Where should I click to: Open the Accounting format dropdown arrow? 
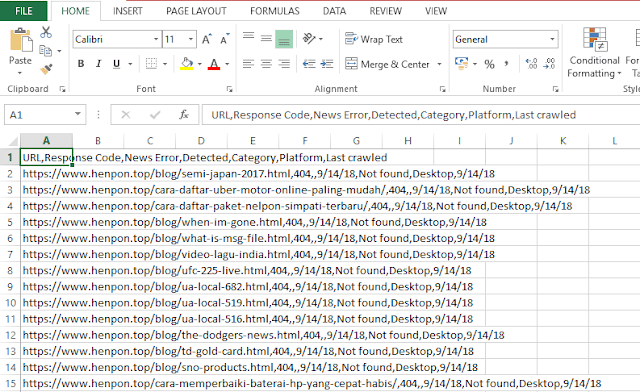[475, 64]
